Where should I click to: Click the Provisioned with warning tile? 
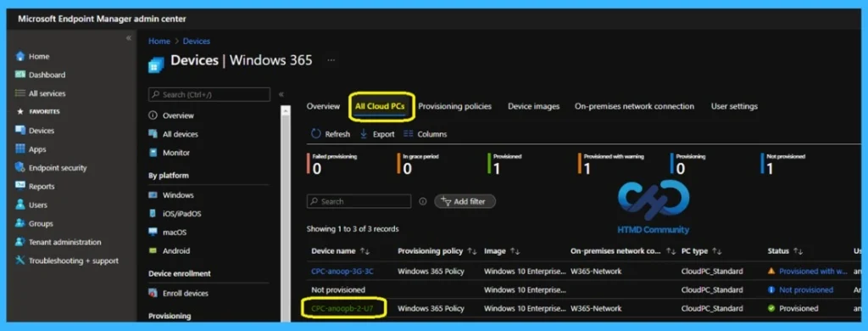[612, 164]
